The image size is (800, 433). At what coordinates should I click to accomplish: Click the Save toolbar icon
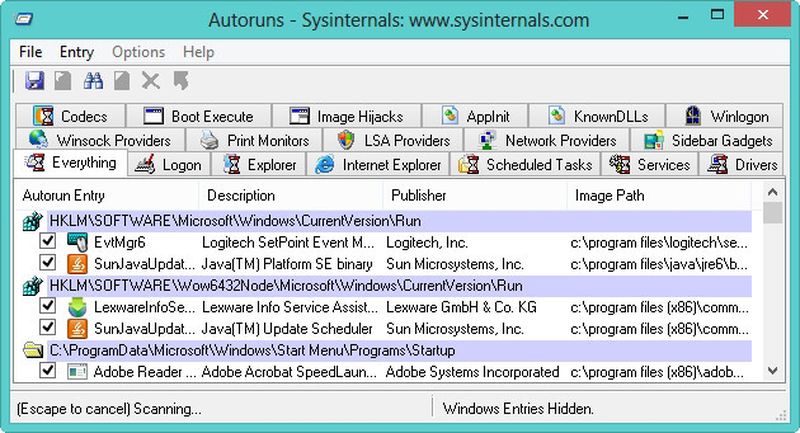click(35, 81)
